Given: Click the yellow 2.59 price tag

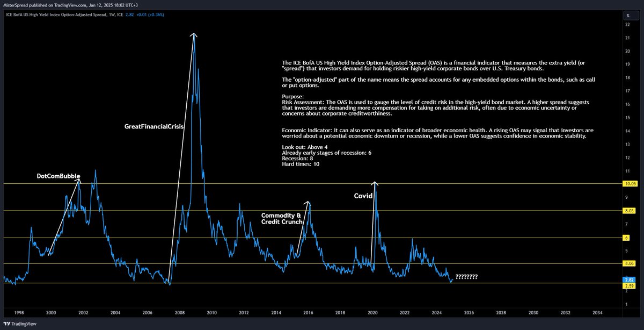Looking at the screenshot, I should pos(630,286).
